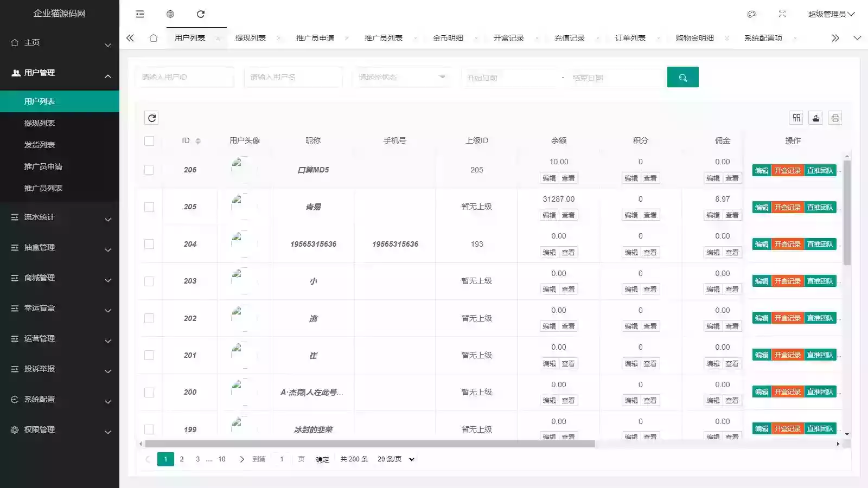Select the checkbox for user 206
Image resolution: width=868 pixels, height=488 pixels.
pos(150,169)
